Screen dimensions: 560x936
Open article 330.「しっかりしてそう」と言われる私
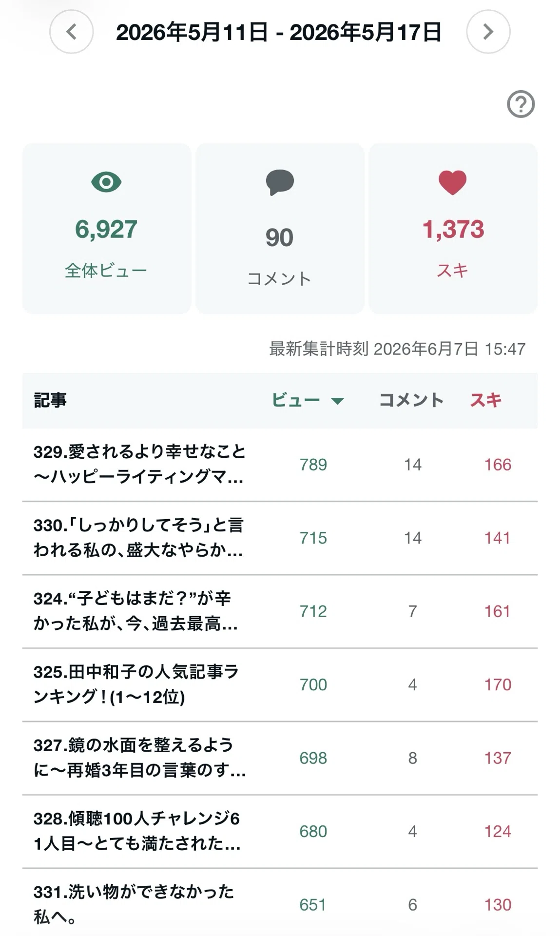[138, 538]
